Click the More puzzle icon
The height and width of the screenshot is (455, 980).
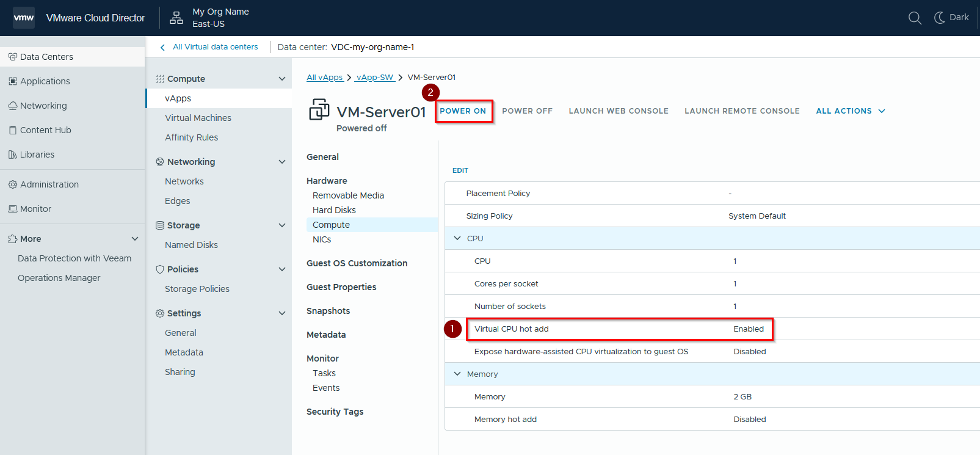13,239
